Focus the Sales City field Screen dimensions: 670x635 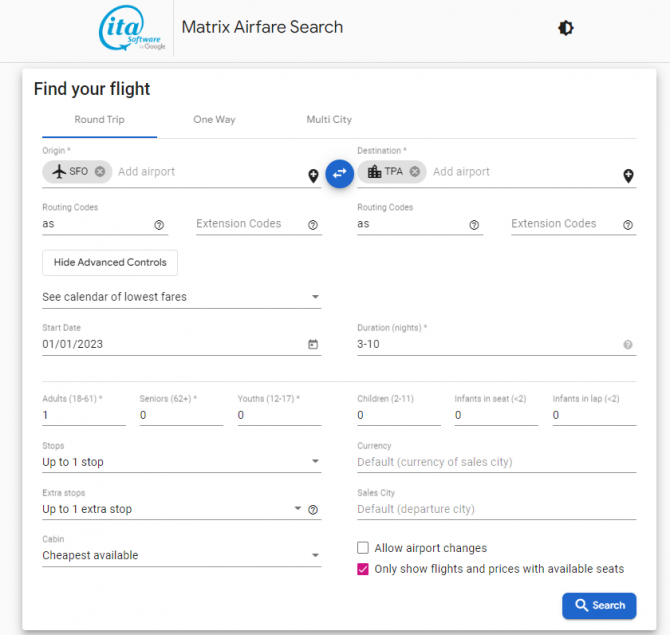pos(497,509)
